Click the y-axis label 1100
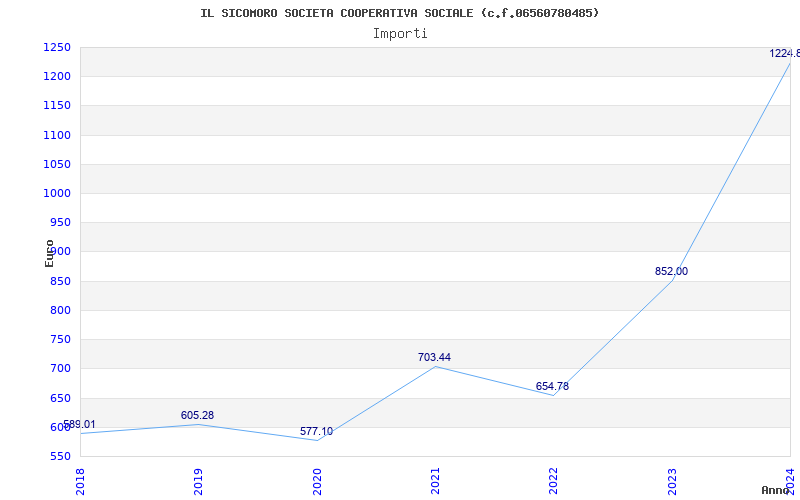Viewport: 800px width, 500px height. 57,135
